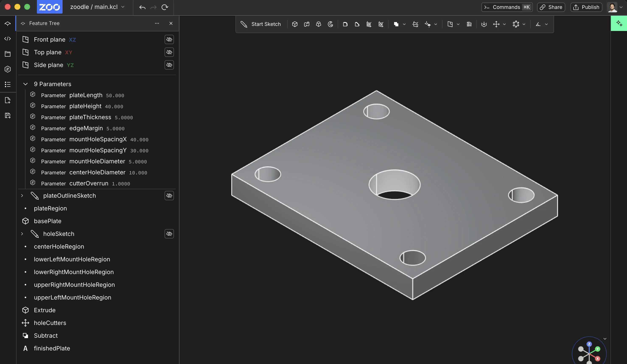Viewport: 627px width, 364px height.
Task: Open the variables pane icon in sidebar
Action: coord(8,69)
